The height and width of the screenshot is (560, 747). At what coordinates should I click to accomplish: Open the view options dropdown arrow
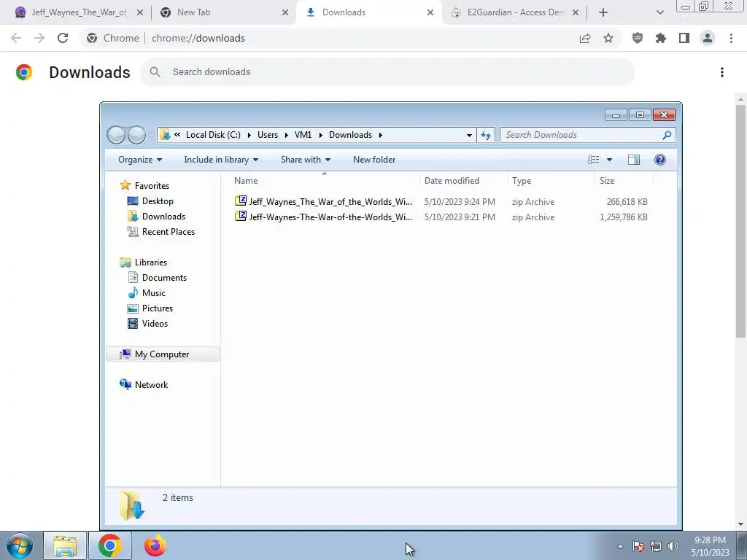point(609,160)
